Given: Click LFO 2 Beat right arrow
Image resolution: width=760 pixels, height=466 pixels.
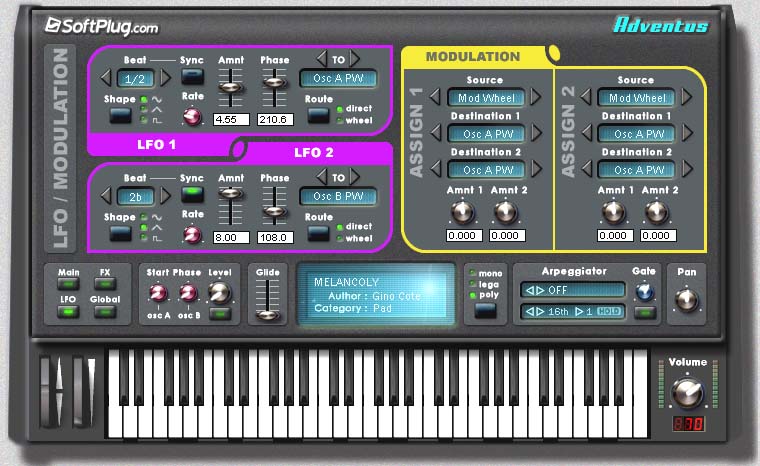Looking at the screenshot, I should (x=165, y=196).
